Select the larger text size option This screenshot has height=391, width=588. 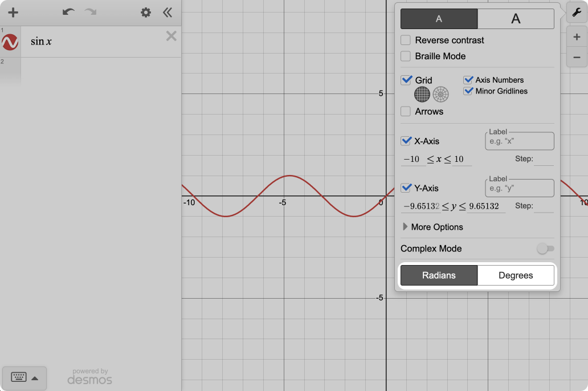coord(516,19)
